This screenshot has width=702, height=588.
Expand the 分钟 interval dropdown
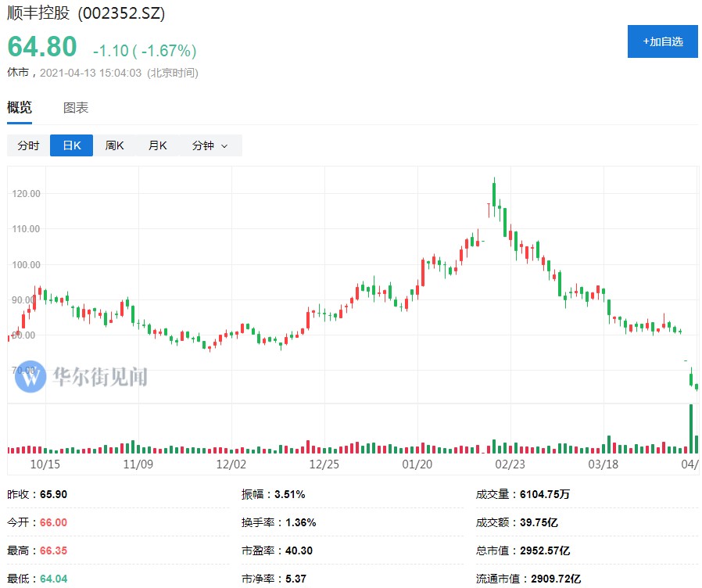[210, 145]
